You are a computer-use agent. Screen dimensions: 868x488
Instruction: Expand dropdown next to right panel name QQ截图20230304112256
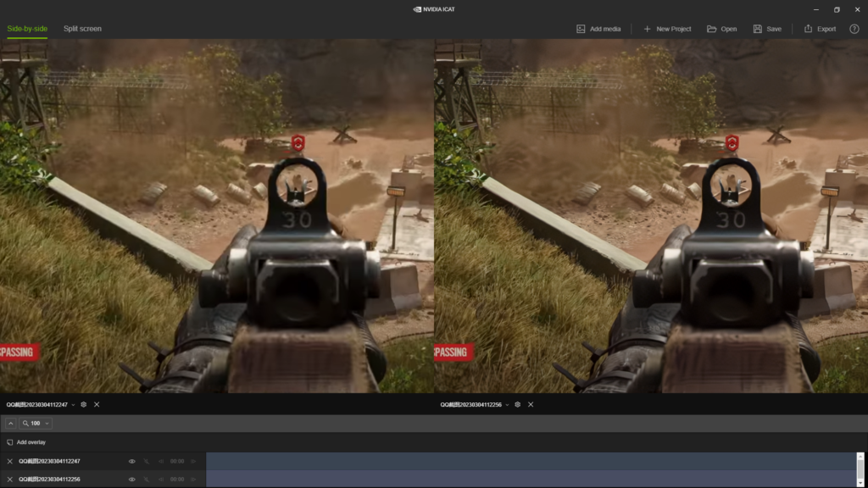click(507, 405)
